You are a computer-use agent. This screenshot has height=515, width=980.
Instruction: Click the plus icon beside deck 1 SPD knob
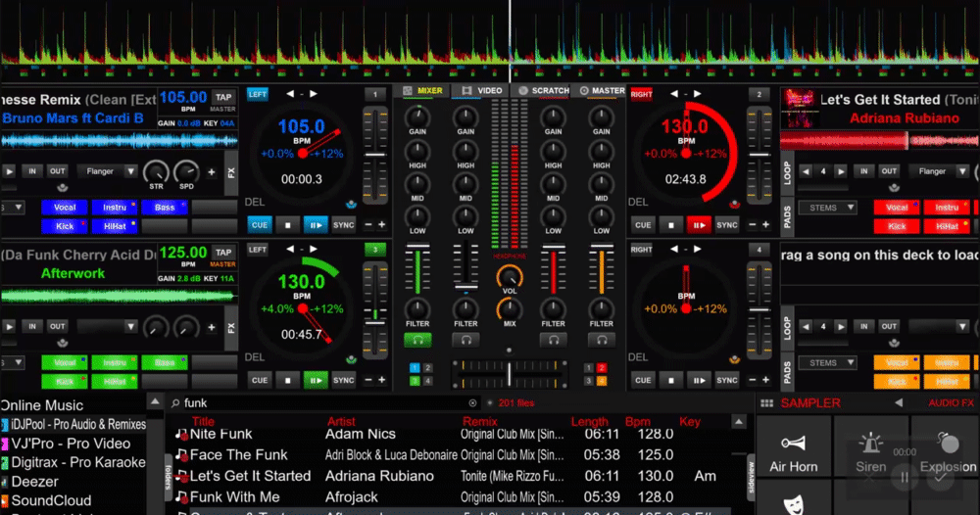point(212,171)
